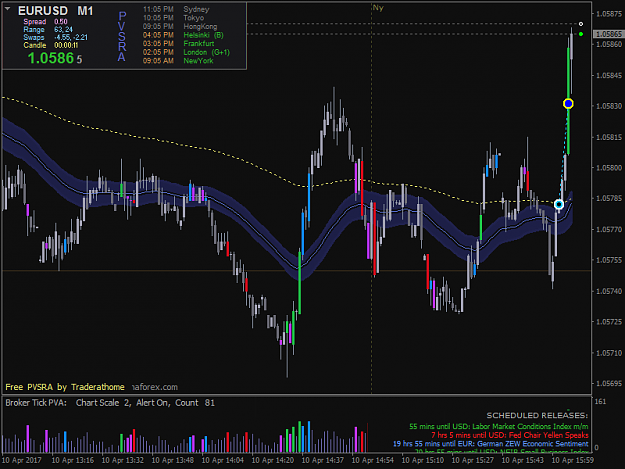
Task: Click the vertical PVSRA label
Action: point(122,36)
